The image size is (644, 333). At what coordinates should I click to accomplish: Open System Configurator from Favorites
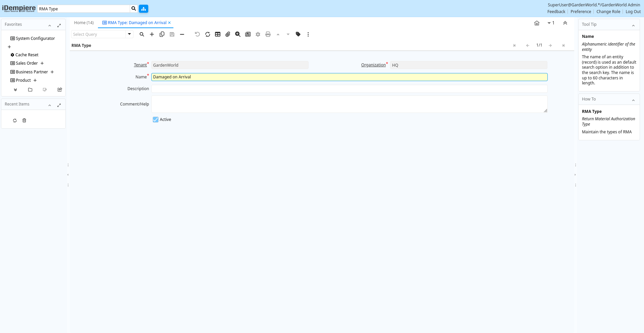click(x=35, y=39)
